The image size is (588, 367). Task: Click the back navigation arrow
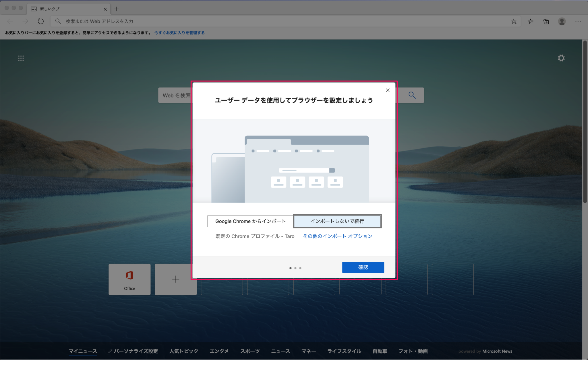point(10,21)
